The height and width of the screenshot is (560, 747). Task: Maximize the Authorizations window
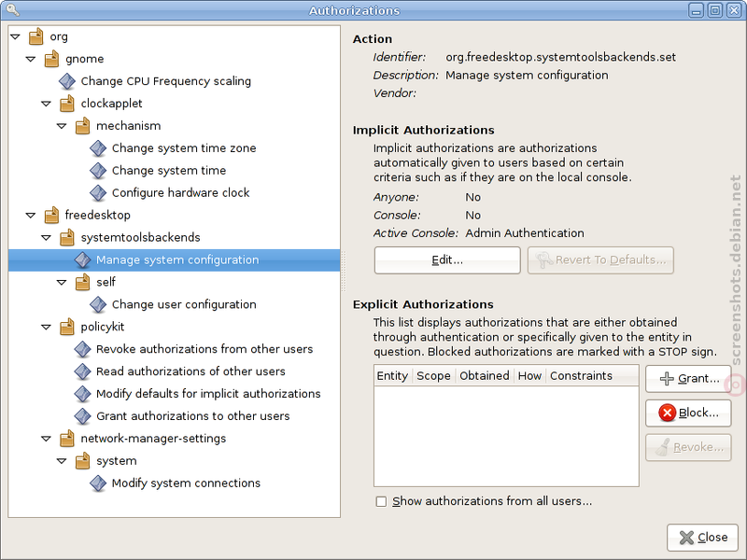tap(715, 10)
